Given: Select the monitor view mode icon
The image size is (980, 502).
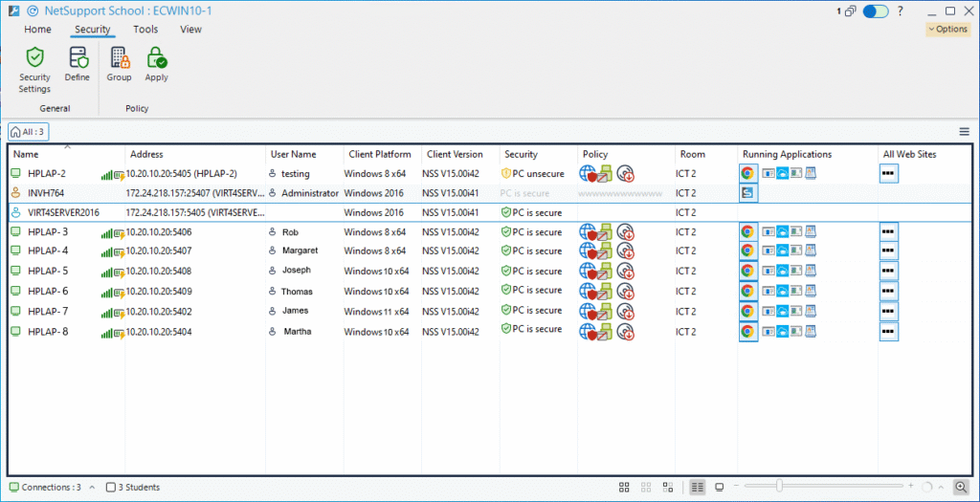Looking at the screenshot, I should [720, 487].
